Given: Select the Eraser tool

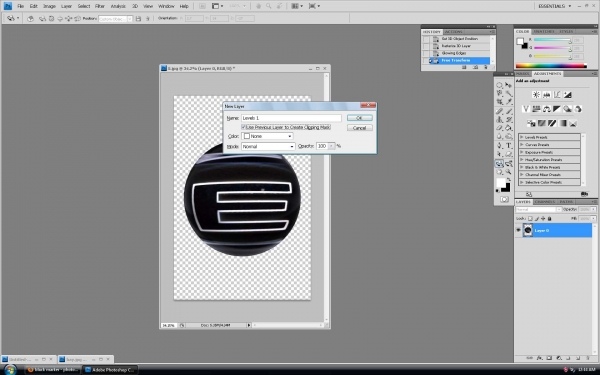Looking at the screenshot, I should tap(499, 128).
